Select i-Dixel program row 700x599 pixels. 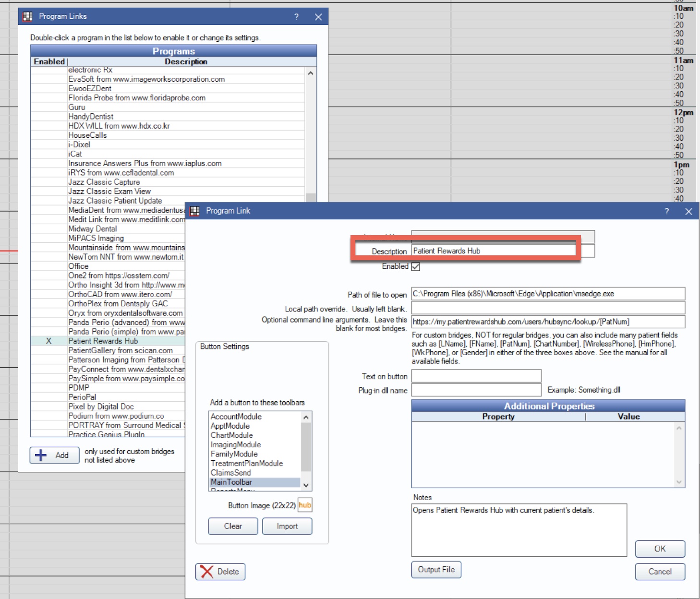click(x=168, y=144)
